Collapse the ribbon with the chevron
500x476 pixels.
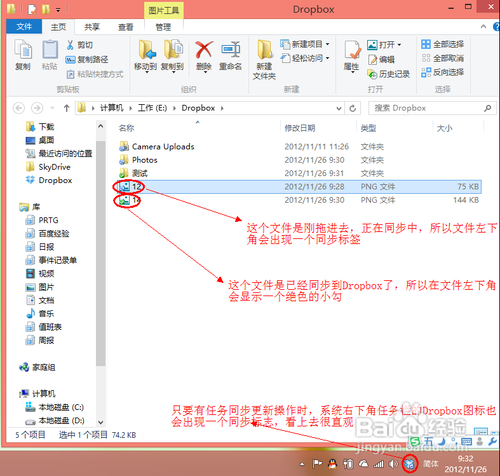483,27
